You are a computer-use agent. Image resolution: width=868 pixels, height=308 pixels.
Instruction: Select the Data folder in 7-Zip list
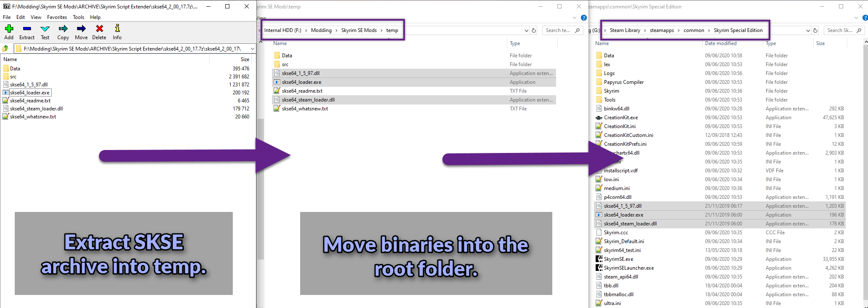point(15,69)
